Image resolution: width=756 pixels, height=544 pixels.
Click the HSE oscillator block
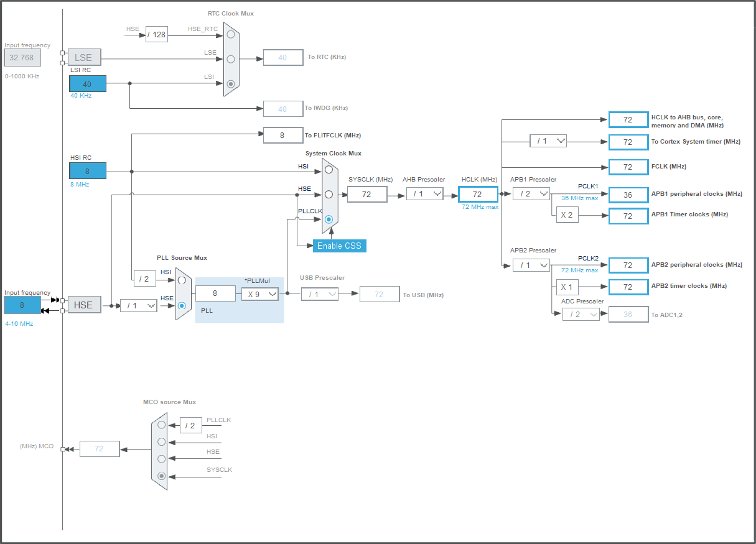tap(84, 305)
